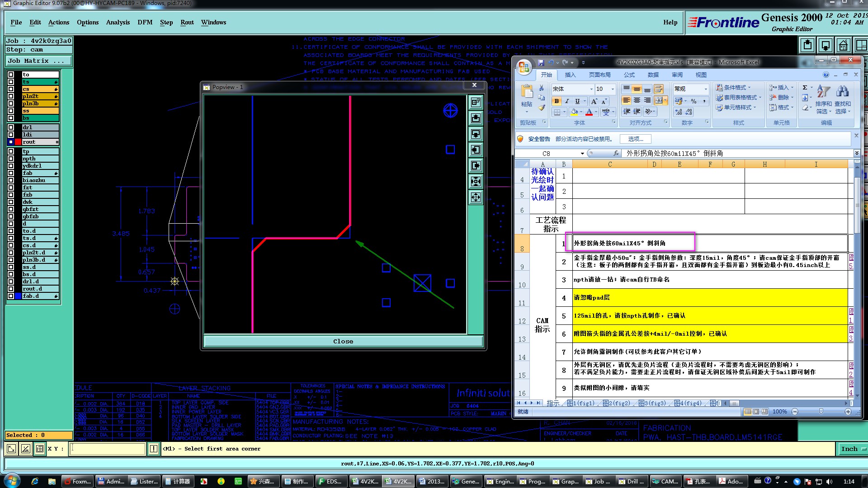Click the pan up icon in Popview

coord(476,118)
